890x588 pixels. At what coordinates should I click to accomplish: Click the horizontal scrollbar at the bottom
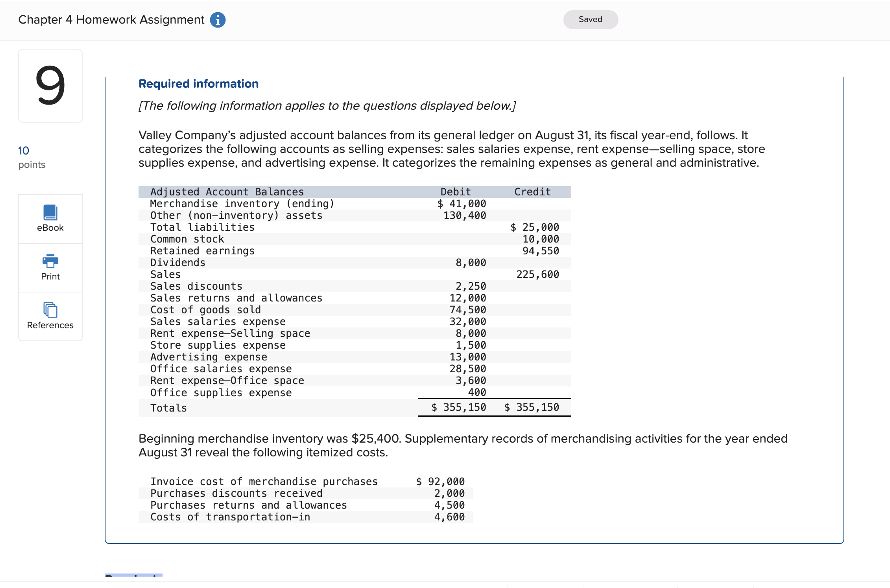tap(445, 585)
